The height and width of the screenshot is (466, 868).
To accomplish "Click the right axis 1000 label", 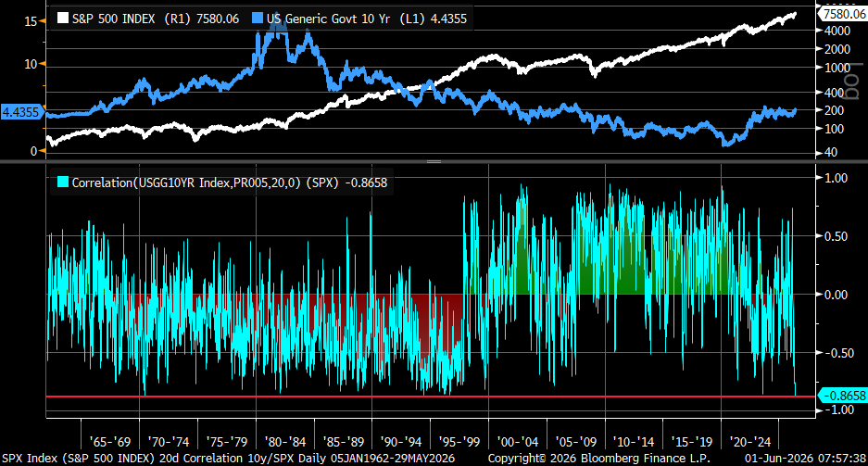I will [837, 68].
